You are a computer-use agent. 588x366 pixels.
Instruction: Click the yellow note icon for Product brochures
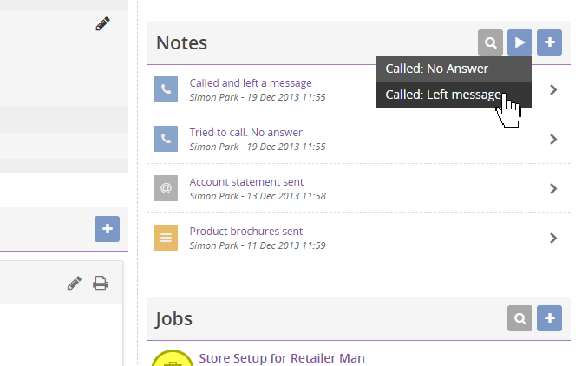[166, 238]
